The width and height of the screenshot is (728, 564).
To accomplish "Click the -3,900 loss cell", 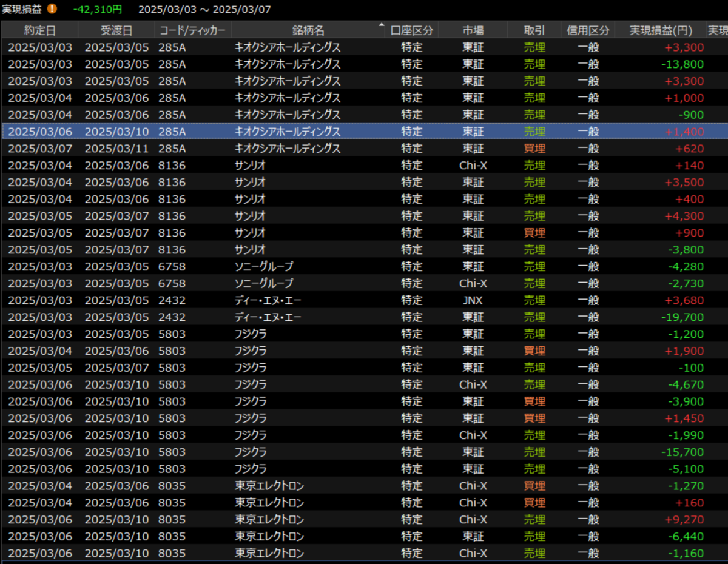I will pyautogui.click(x=686, y=401).
